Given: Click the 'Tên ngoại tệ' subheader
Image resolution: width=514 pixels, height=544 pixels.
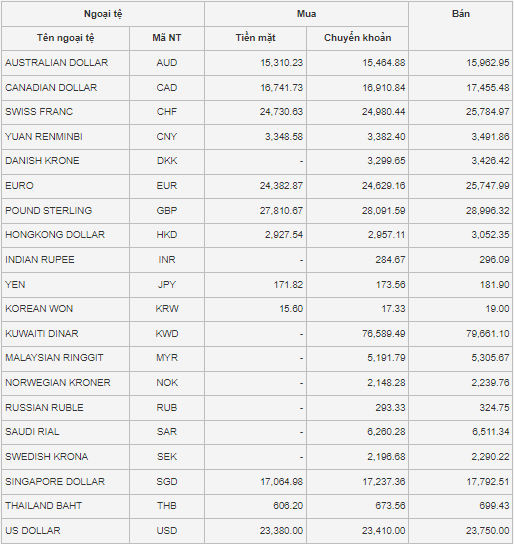Looking at the screenshot, I should [x=66, y=38].
